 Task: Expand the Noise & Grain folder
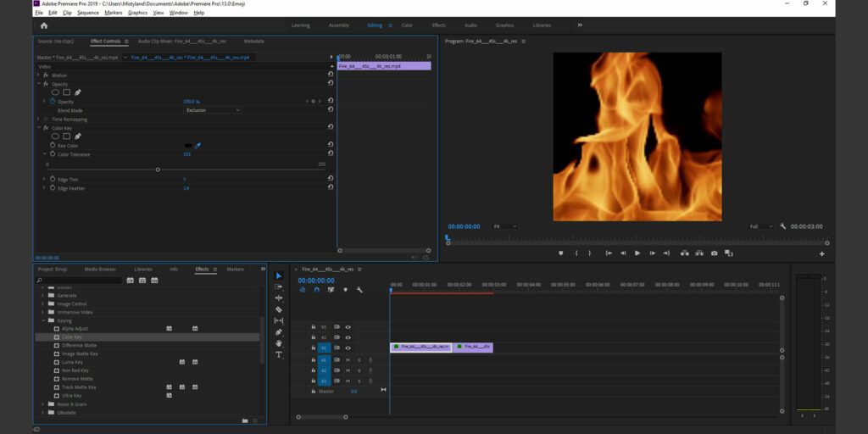click(42, 404)
